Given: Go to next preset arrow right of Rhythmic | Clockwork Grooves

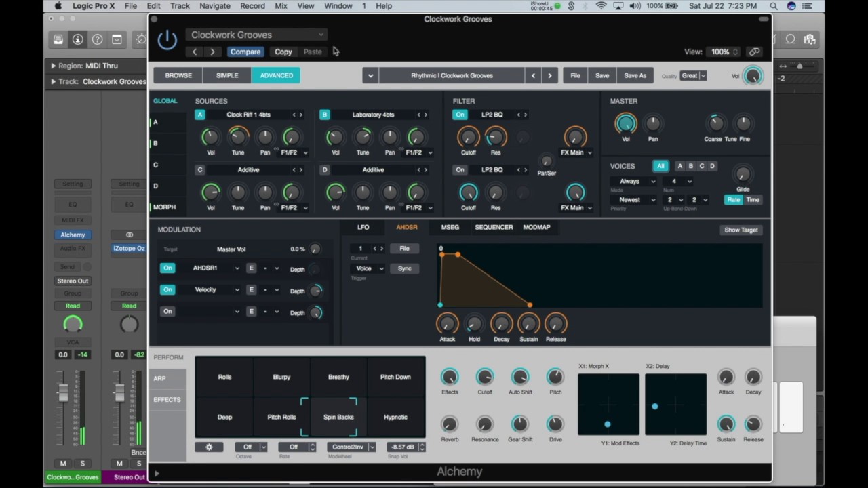Looking at the screenshot, I should (550, 75).
